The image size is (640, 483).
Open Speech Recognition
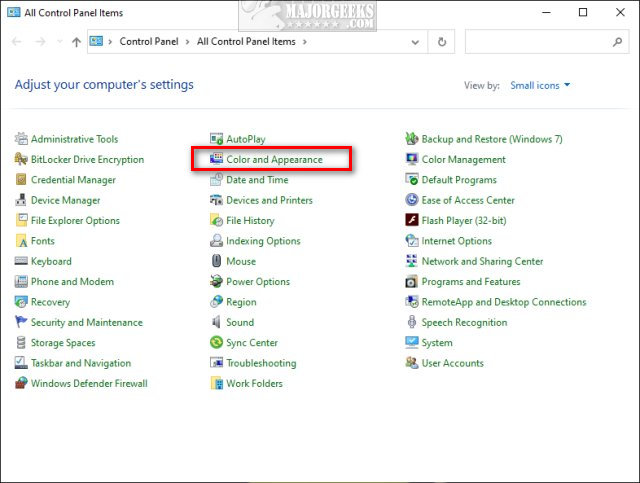click(x=464, y=323)
